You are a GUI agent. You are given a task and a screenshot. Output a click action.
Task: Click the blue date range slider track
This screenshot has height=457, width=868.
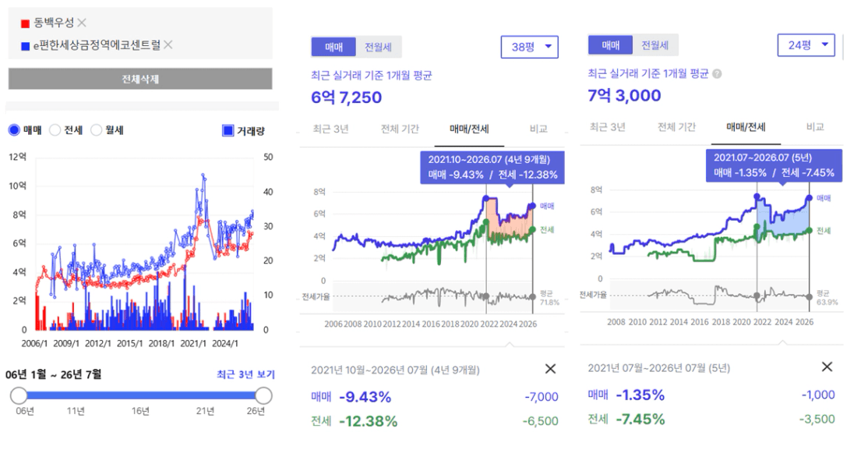pos(141,395)
